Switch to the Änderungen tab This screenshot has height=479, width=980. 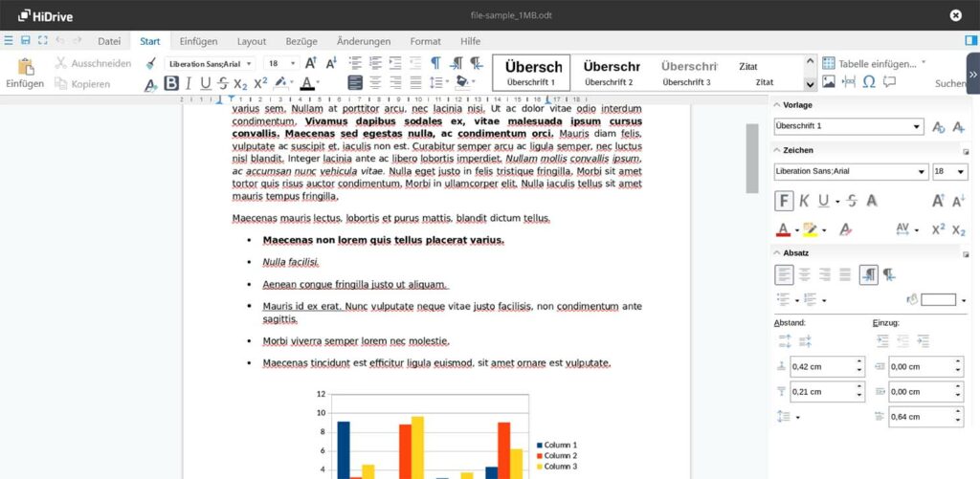pos(364,41)
